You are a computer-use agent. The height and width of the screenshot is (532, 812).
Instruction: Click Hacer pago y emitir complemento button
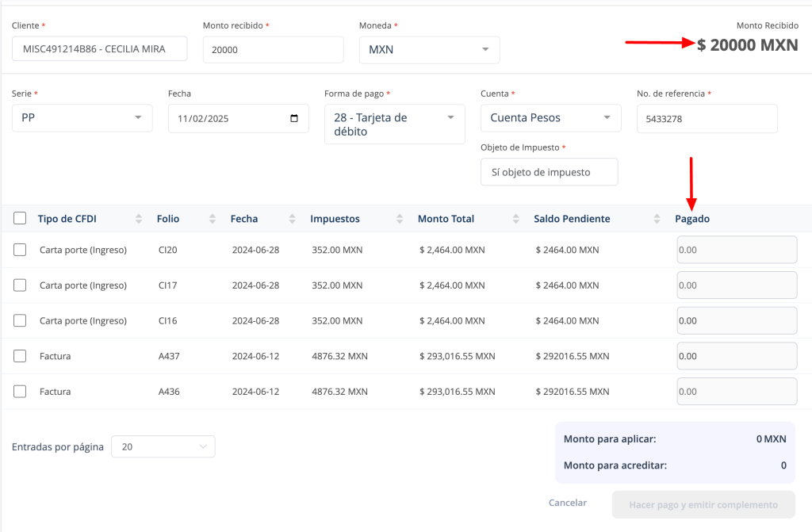703,504
